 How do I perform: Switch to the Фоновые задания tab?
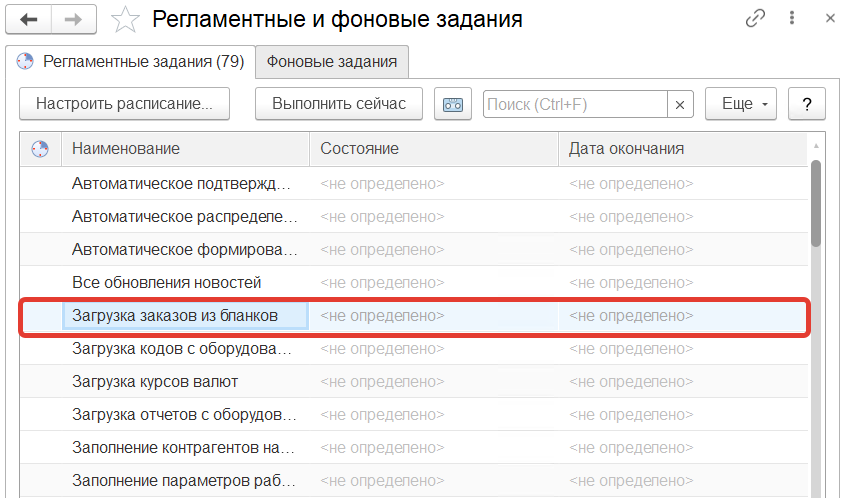[x=331, y=62]
